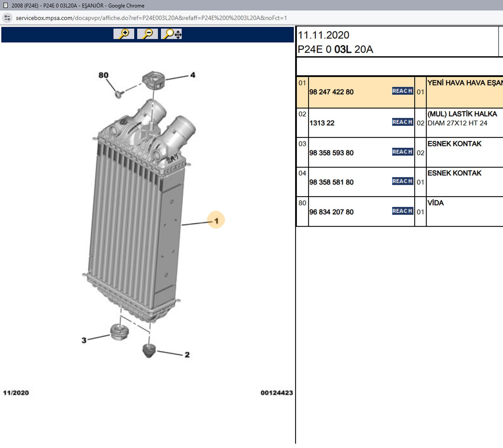Select highlighted callout 1 on the diagram
Screen dimensions: 503x448
point(216,220)
